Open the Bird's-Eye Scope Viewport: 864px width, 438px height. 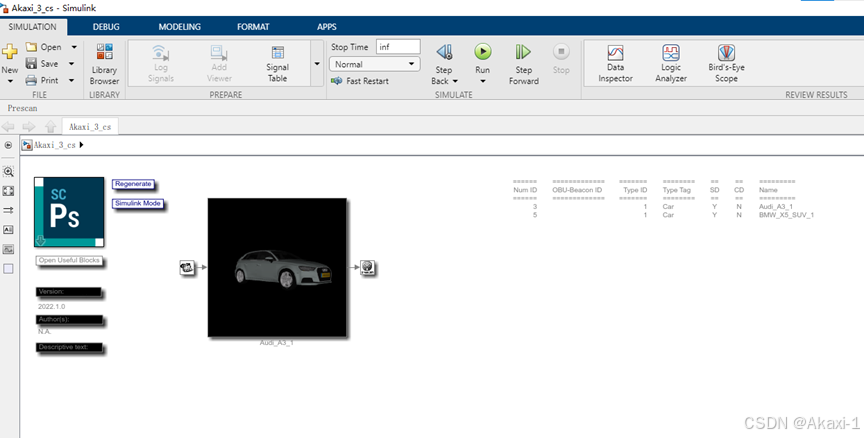(726, 63)
